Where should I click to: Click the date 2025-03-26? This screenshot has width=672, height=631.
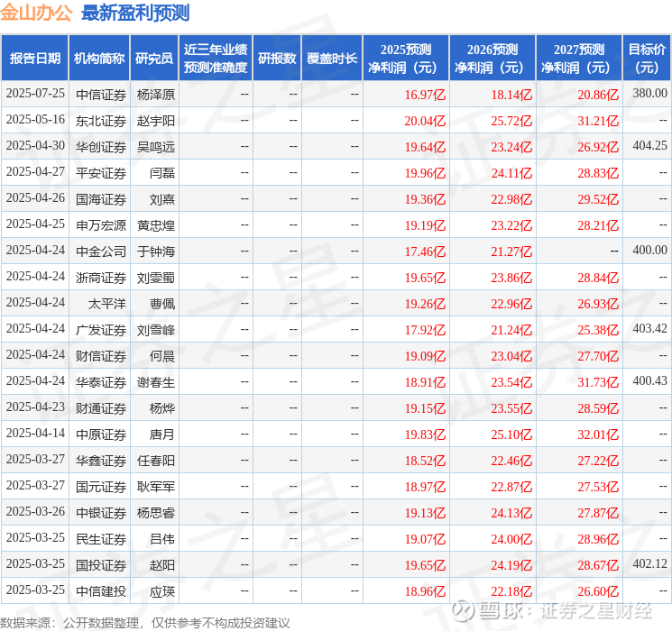click(35, 511)
